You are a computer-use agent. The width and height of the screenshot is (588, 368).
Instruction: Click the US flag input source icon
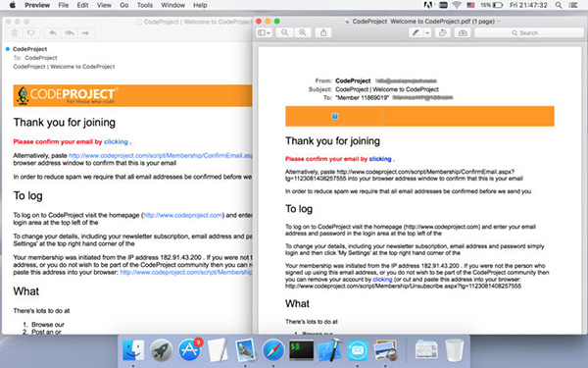click(x=470, y=5)
